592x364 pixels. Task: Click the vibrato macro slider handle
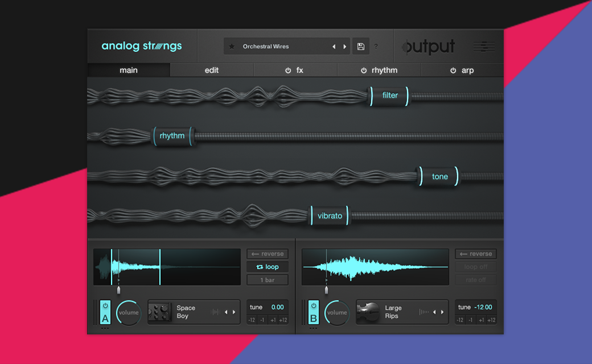tap(330, 216)
